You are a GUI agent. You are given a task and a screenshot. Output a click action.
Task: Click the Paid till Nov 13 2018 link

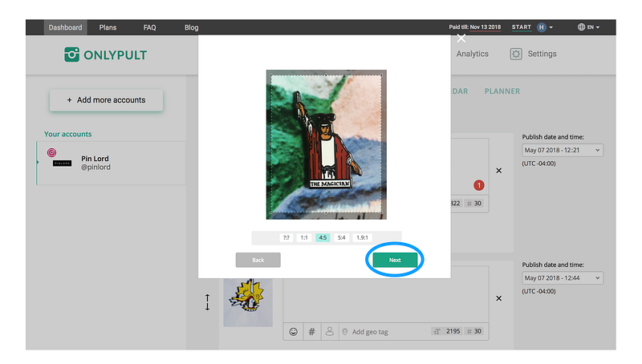click(474, 27)
